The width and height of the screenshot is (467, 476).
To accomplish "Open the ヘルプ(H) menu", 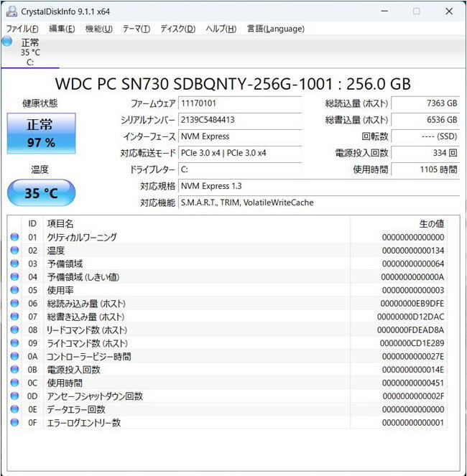I will 221,29.
